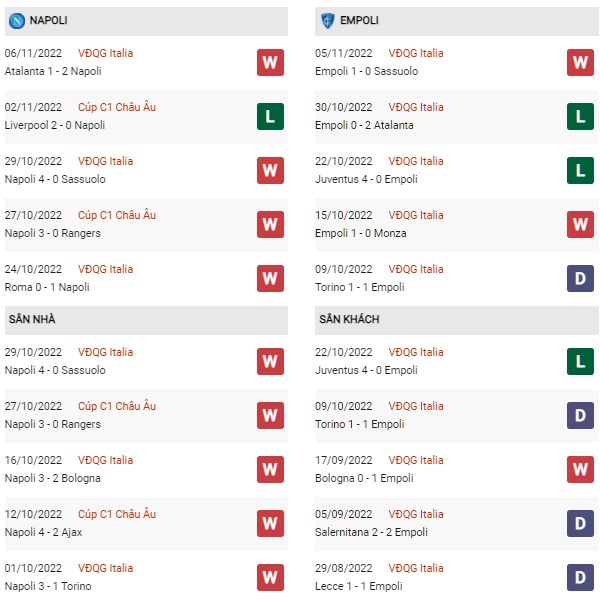Viewport: 600px width, 601px height.
Task: Click W badge for Atalanta 1-2 Napoli
Action: pos(270,62)
